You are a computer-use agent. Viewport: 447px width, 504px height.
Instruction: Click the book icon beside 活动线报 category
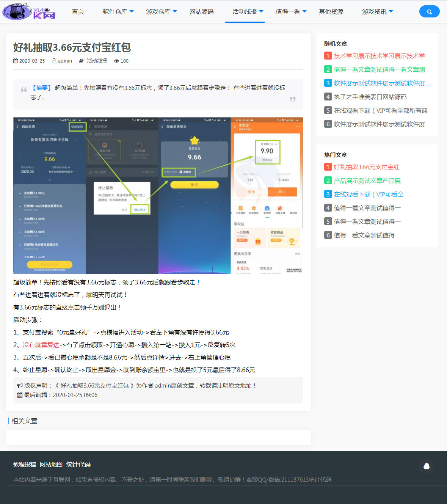[81, 61]
